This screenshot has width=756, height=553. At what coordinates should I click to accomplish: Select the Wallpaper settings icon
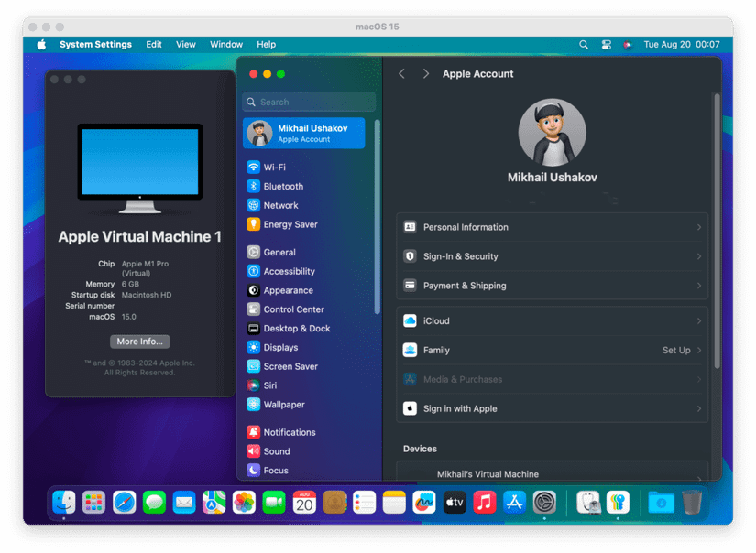click(255, 405)
